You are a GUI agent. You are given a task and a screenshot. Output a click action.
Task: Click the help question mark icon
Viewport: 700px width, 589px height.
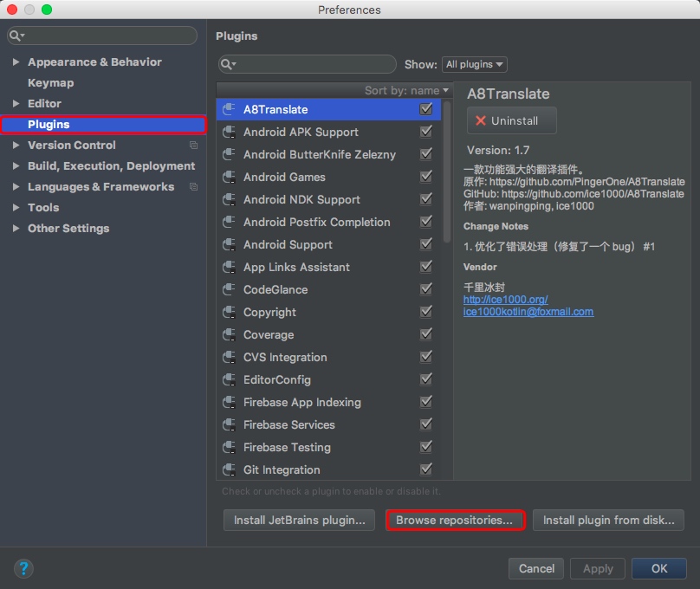click(x=23, y=568)
